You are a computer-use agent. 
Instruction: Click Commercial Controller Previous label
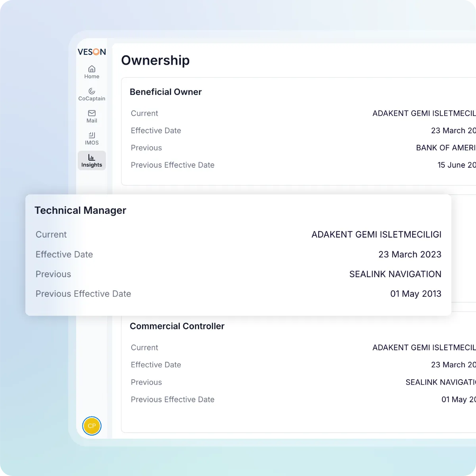[x=146, y=382]
